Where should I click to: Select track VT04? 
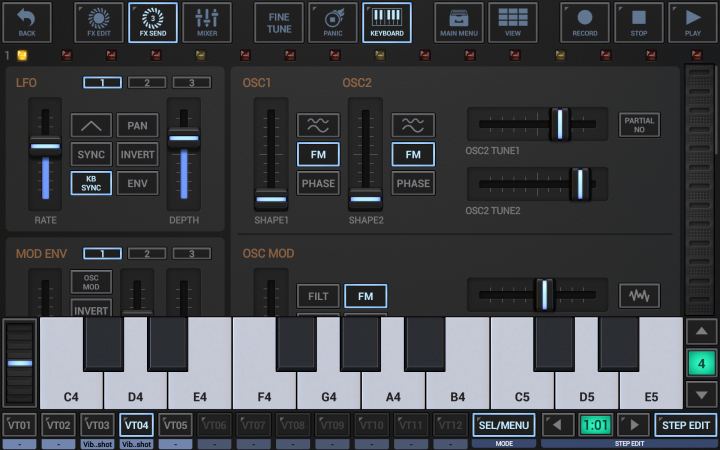tap(136, 425)
